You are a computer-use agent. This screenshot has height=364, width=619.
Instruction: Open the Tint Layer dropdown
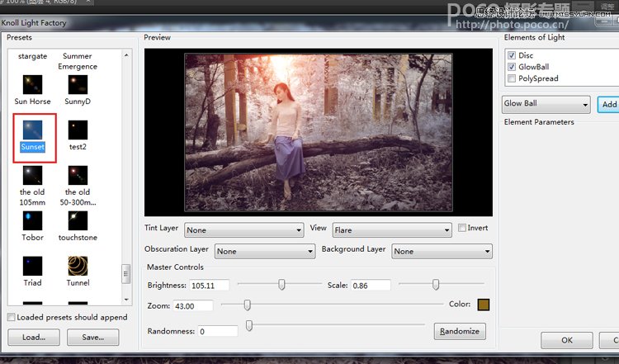(x=243, y=230)
